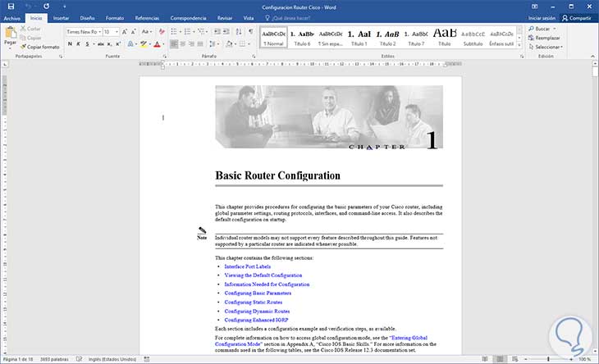This screenshot has width=599, height=364.
Task: Toggle italic (K) formatting
Action: (80, 44)
